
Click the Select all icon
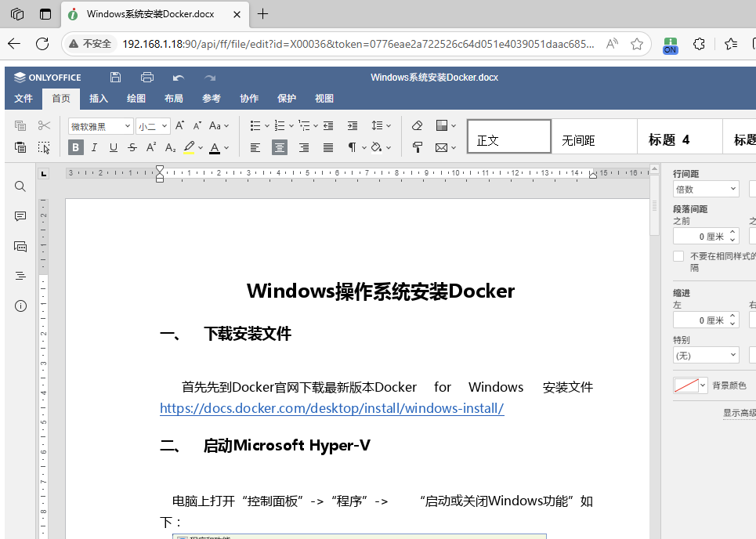(x=44, y=147)
